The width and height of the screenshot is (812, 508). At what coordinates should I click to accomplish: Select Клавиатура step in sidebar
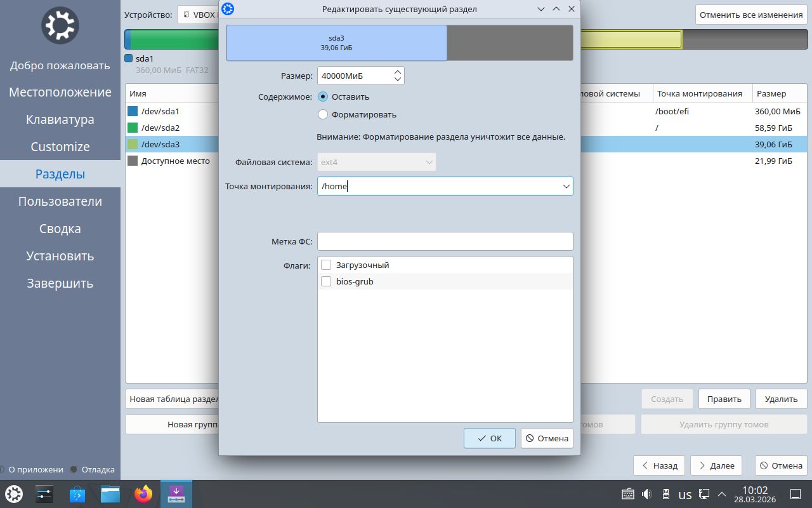pos(60,119)
